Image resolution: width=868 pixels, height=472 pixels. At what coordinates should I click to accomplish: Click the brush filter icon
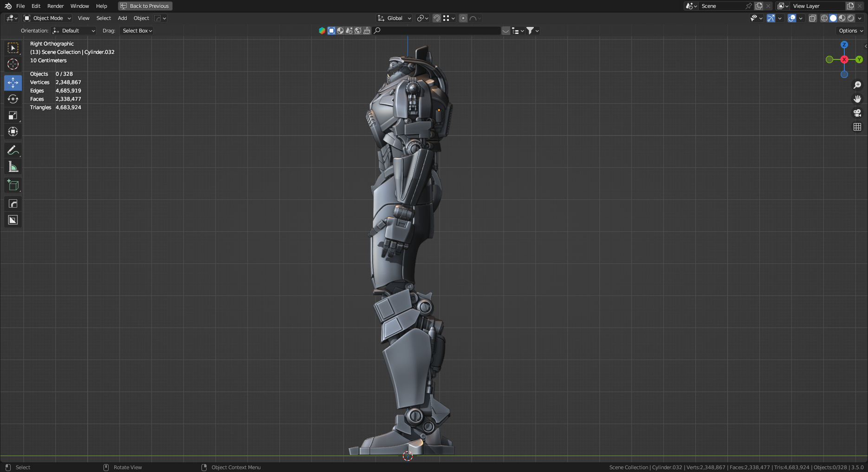[x=367, y=31]
